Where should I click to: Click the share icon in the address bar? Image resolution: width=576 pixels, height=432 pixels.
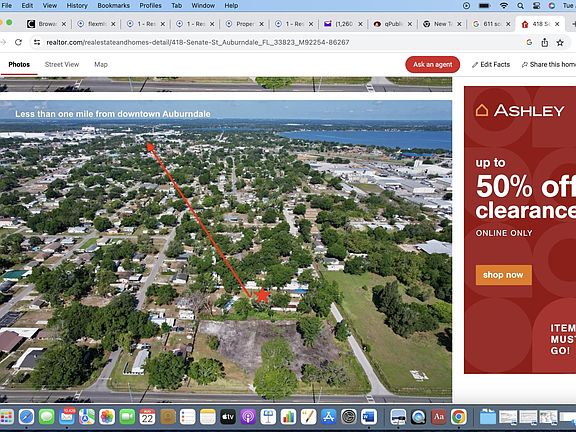(x=545, y=43)
